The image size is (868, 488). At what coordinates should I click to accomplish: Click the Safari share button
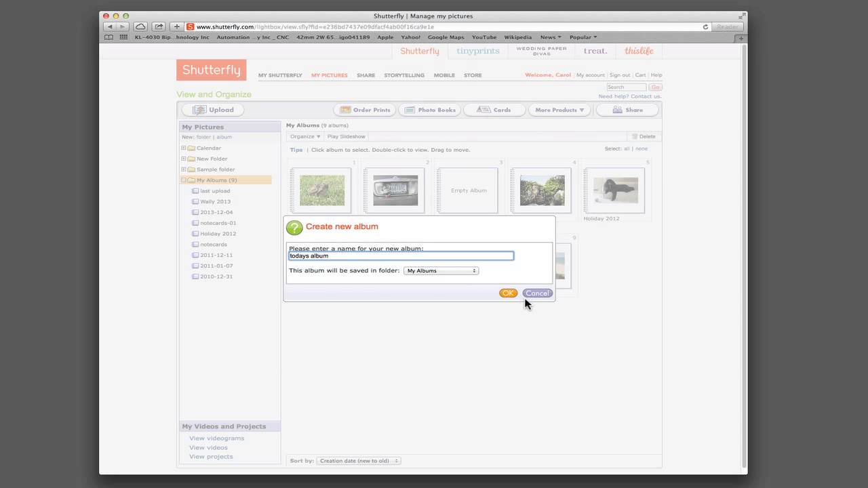tap(158, 27)
